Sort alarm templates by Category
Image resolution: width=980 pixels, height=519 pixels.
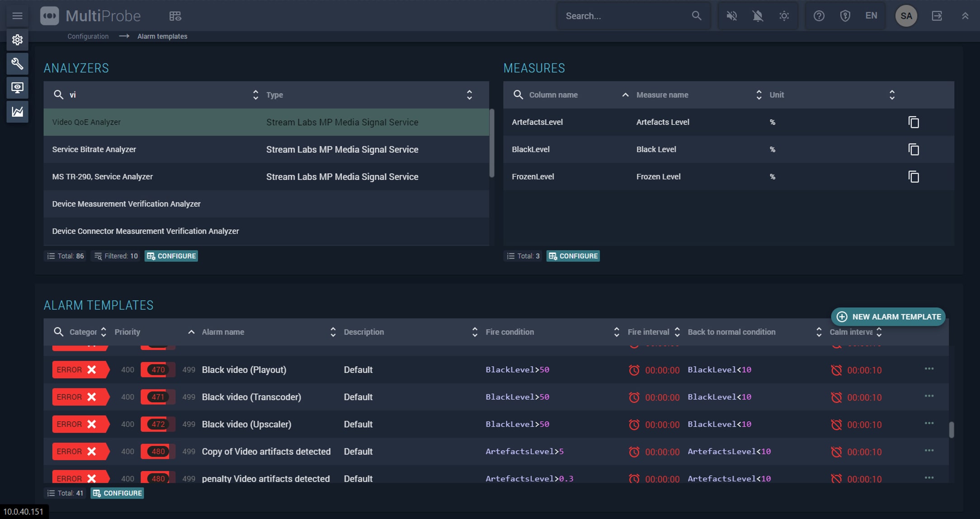click(104, 332)
